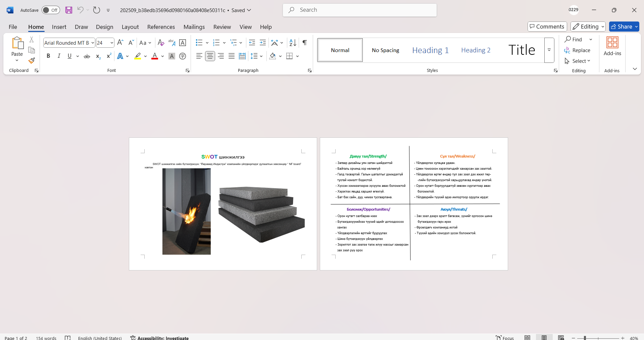Align text to the right
The image size is (644, 340).
point(221,56)
